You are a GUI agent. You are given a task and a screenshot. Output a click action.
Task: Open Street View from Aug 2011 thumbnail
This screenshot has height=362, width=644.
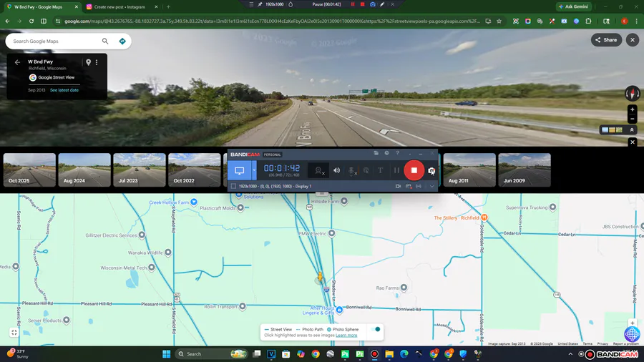coord(469,170)
